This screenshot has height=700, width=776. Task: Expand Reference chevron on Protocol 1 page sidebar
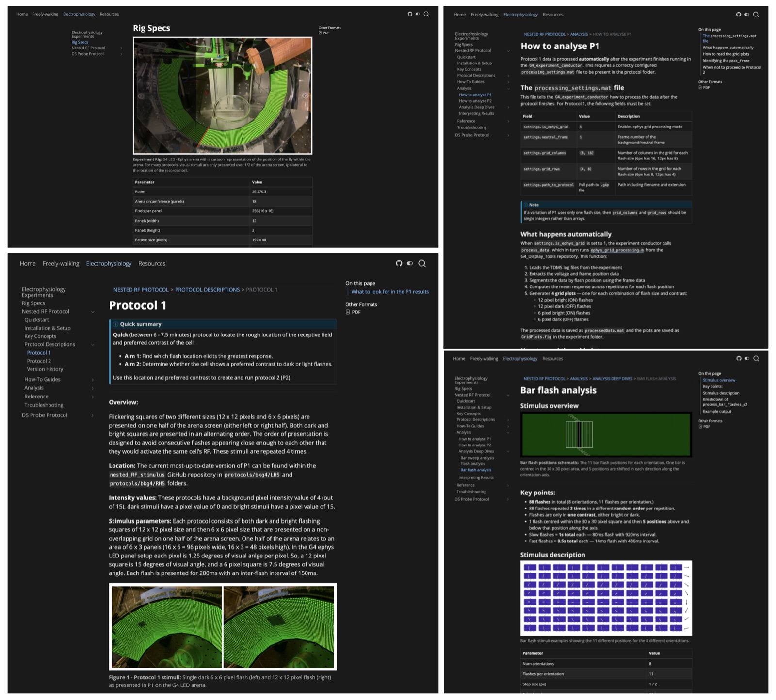(x=93, y=397)
